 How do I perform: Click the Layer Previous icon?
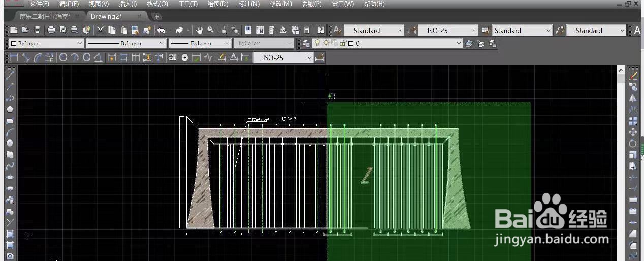point(481,44)
